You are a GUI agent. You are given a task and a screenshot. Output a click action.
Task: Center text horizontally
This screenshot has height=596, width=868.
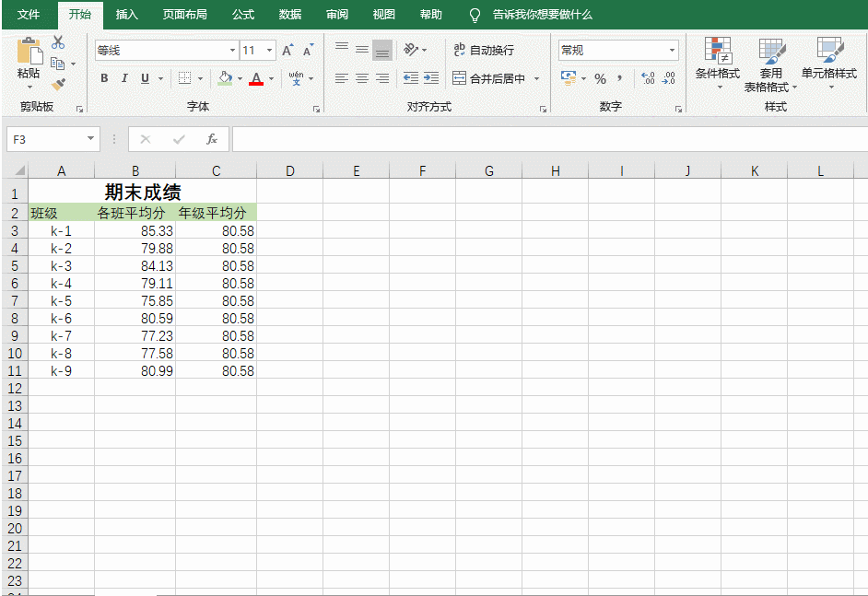coord(362,78)
